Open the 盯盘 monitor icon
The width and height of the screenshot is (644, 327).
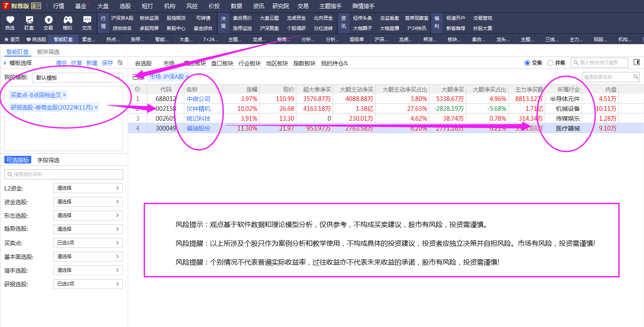coord(29,20)
